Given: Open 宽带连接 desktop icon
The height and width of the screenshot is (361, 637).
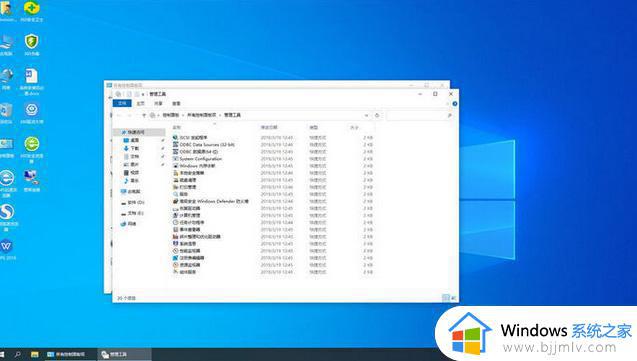Looking at the screenshot, I should pyautogui.click(x=31, y=181).
